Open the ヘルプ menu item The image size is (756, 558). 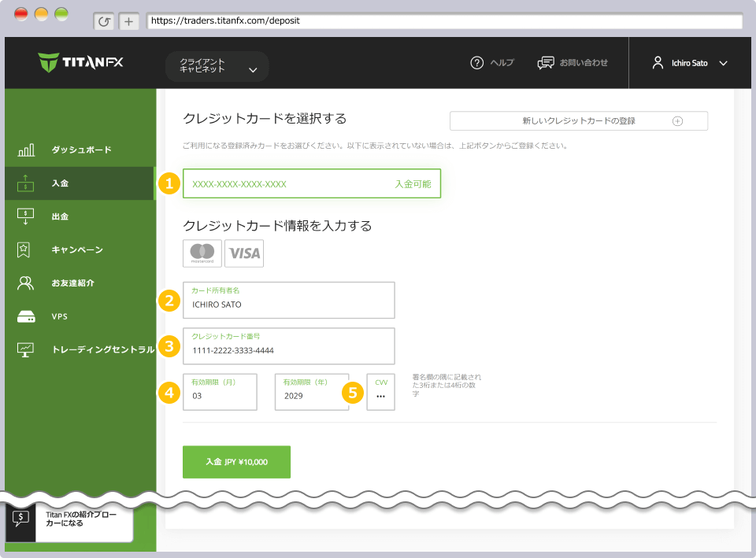pos(492,63)
